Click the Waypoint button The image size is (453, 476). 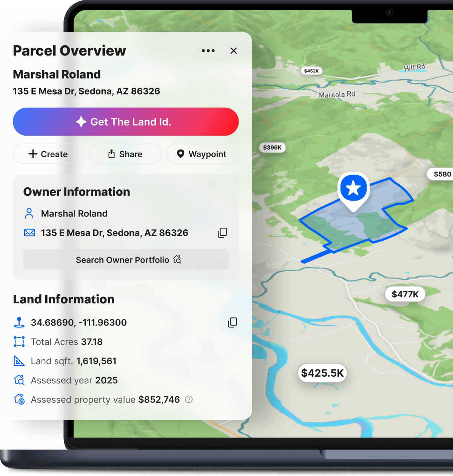point(202,154)
